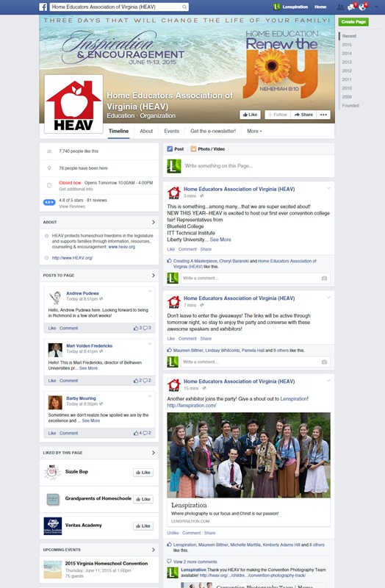Open the messages icon in top bar

[x=352, y=7]
